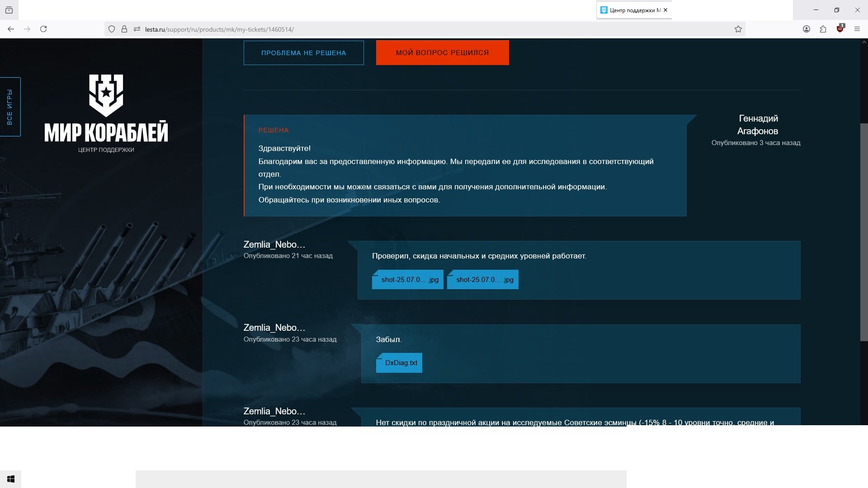Open the extensions puzzle icon

823,29
